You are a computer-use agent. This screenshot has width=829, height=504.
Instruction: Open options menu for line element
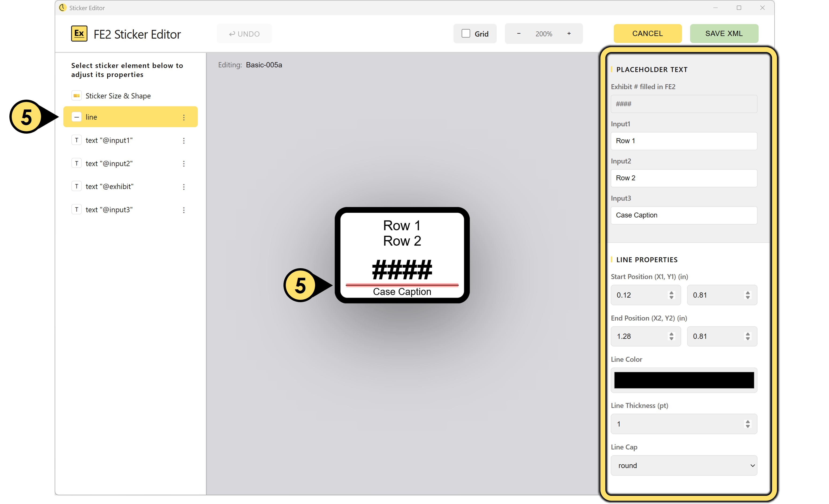pos(184,117)
